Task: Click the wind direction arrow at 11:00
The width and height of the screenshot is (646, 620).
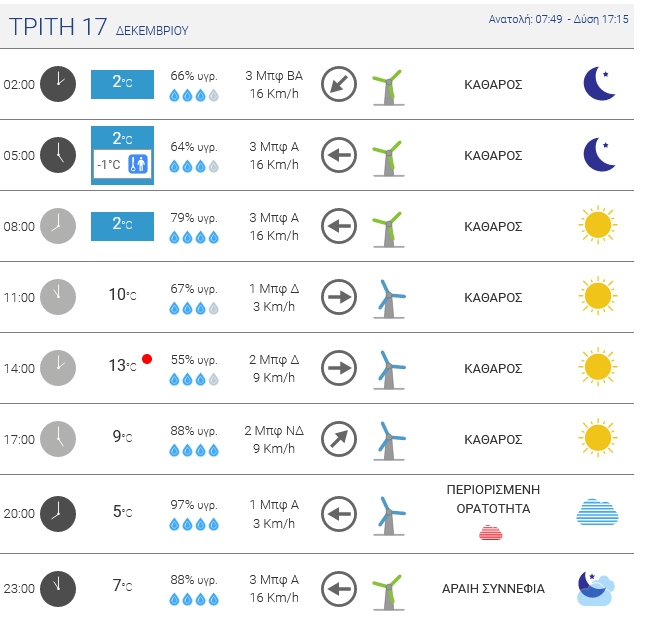Action: coord(339,297)
